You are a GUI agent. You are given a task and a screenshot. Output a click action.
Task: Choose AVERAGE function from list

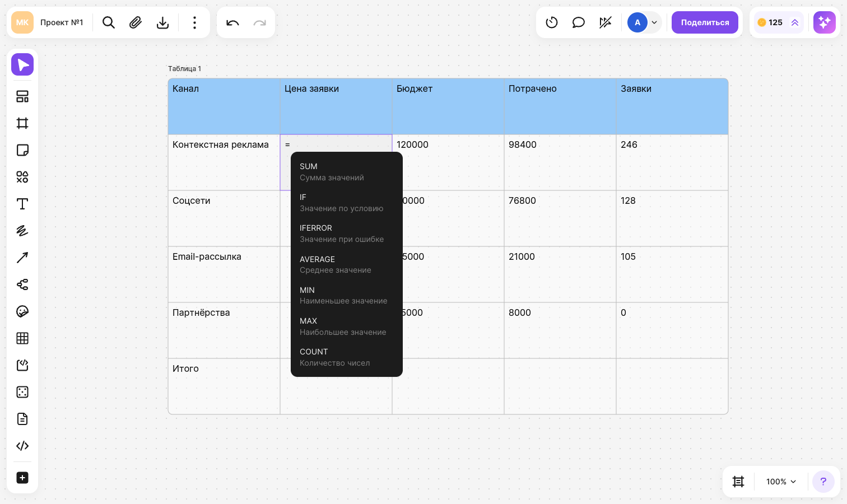click(347, 264)
